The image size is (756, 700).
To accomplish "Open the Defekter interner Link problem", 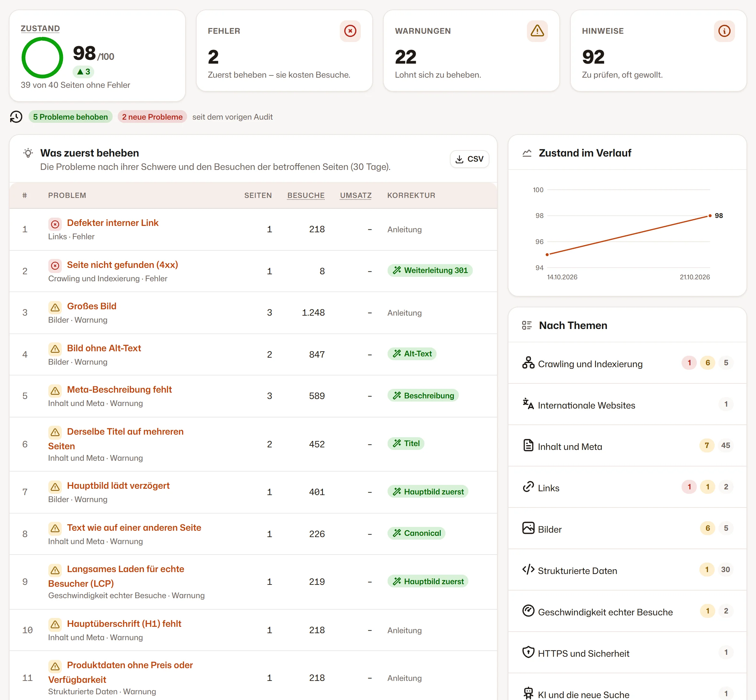I will pos(113,223).
